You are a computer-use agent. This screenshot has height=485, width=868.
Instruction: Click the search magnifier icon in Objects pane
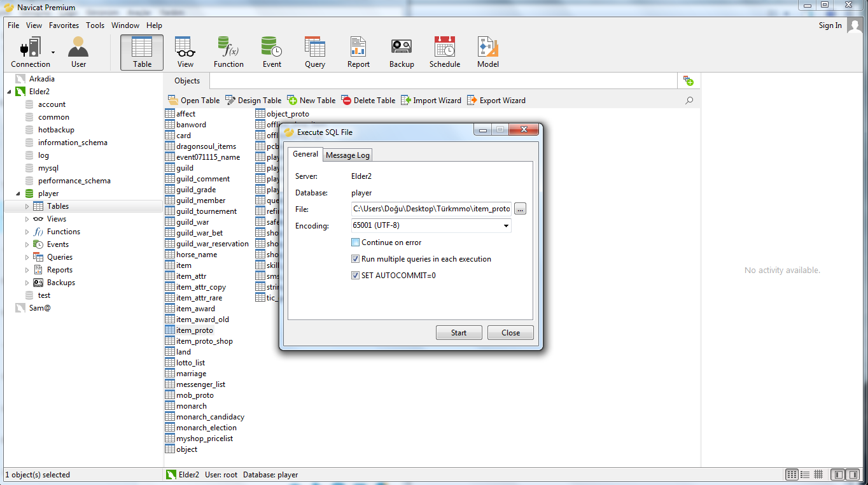[x=689, y=101]
